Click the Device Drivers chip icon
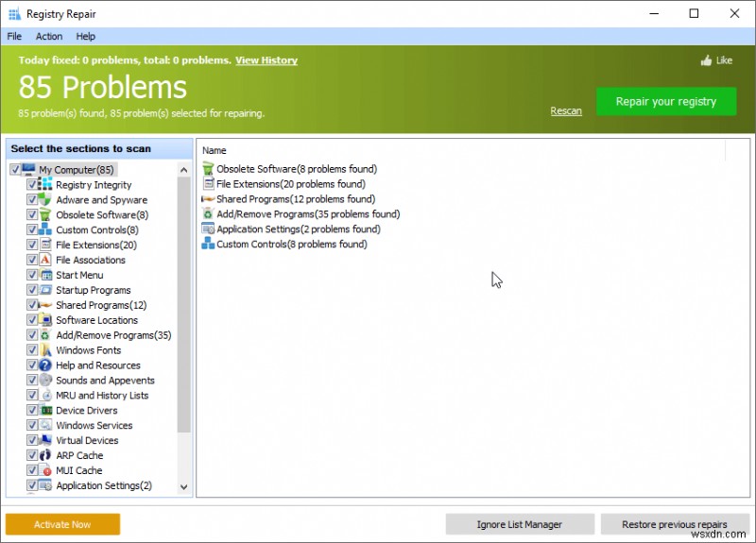Viewport: 756px width, 543px height. point(44,410)
